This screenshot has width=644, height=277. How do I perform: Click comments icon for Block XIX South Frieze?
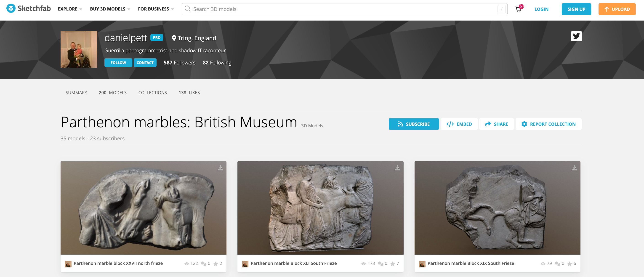point(557,264)
